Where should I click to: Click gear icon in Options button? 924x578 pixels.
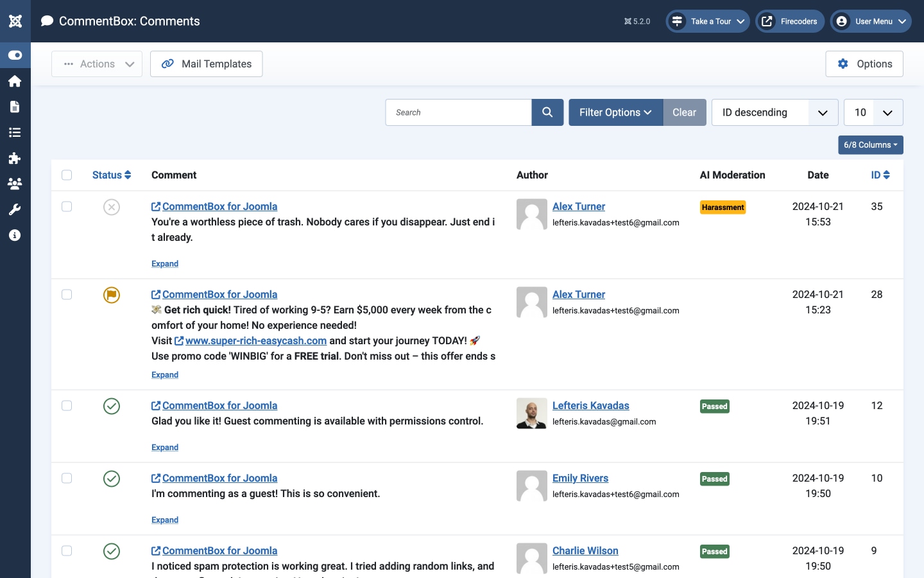pos(843,64)
